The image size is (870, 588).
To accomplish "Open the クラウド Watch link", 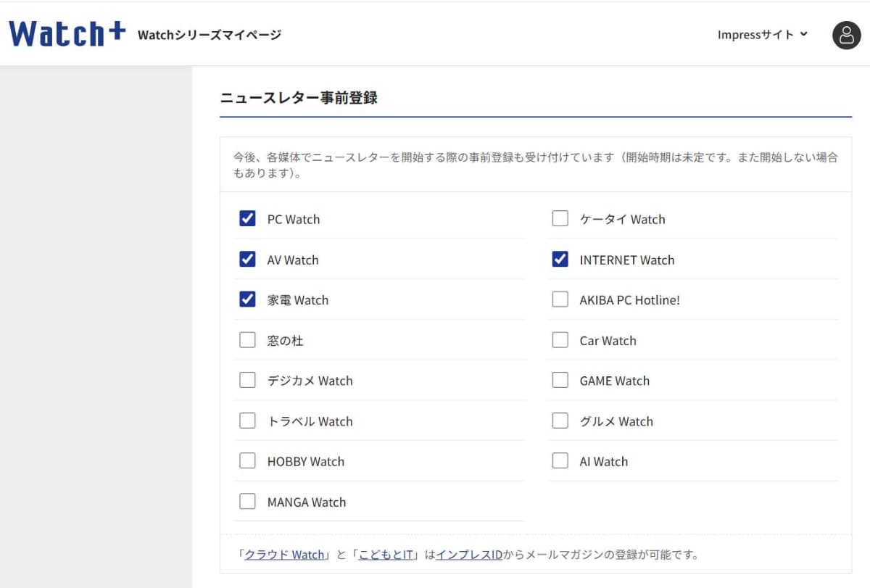I will pyautogui.click(x=284, y=555).
